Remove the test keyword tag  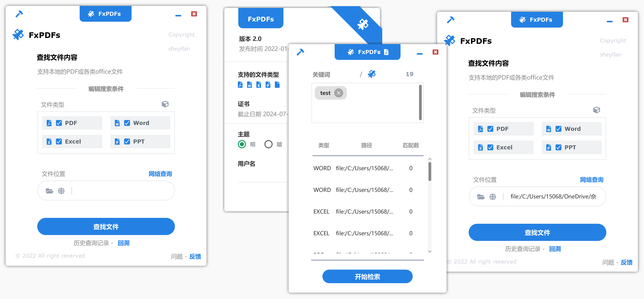(338, 93)
